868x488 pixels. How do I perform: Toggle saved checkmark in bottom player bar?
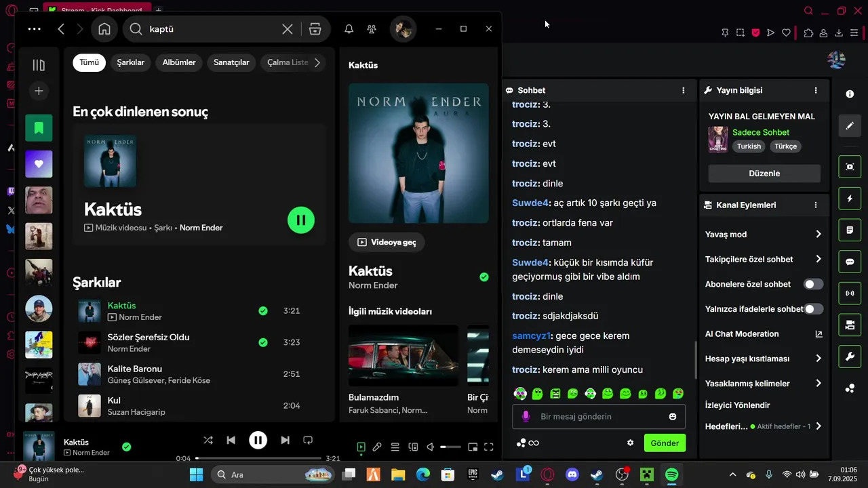tap(126, 447)
